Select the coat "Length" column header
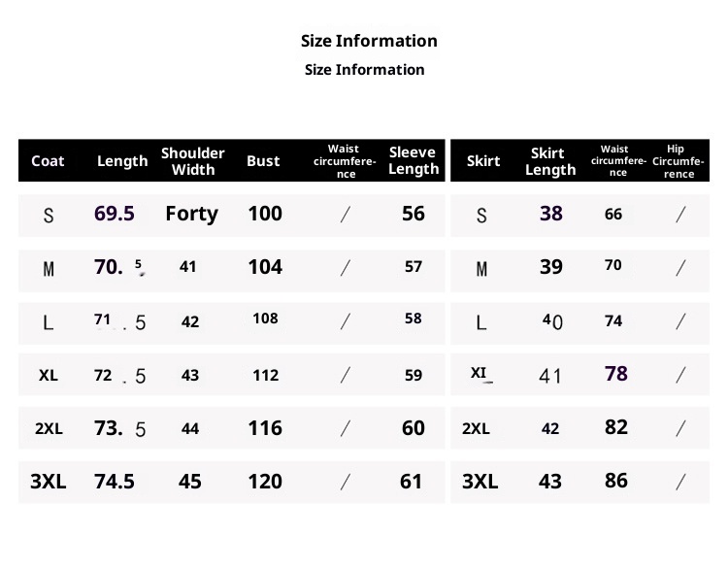The image size is (728, 570). [x=122, y=161]
